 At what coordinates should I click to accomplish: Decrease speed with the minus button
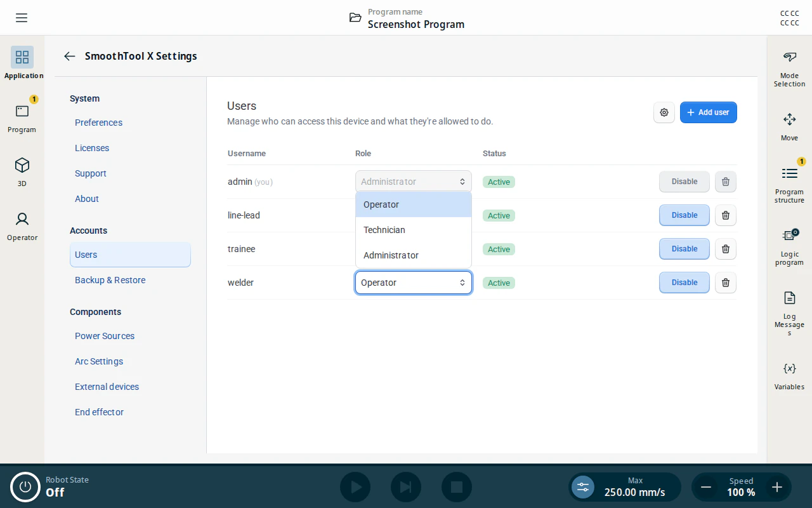(x=705, y=487)
